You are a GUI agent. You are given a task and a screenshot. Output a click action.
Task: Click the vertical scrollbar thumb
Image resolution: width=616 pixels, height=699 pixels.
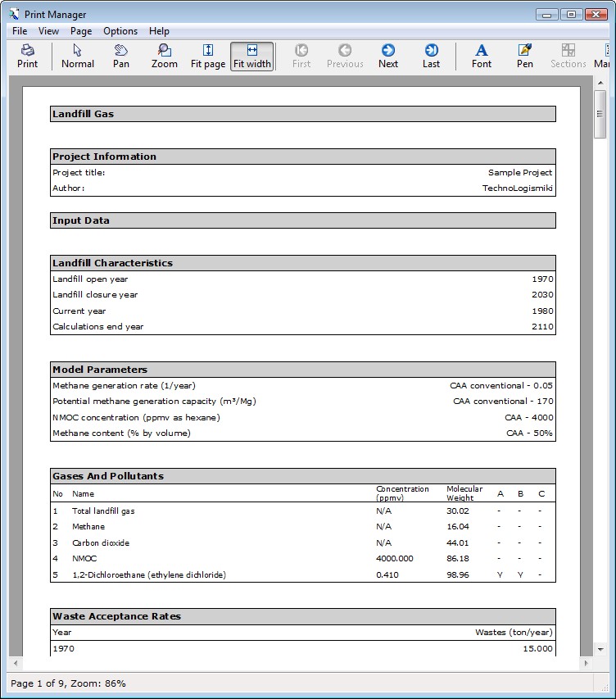tap(600, 116)
